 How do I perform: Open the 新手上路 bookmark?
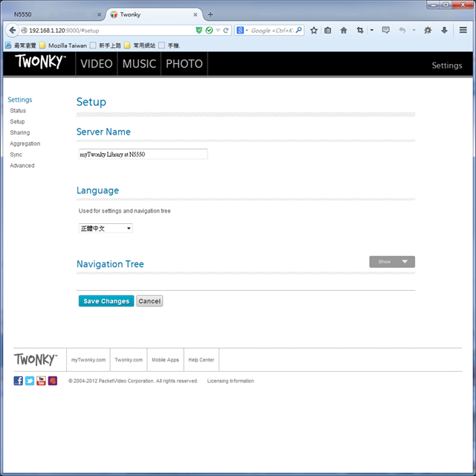106,45
